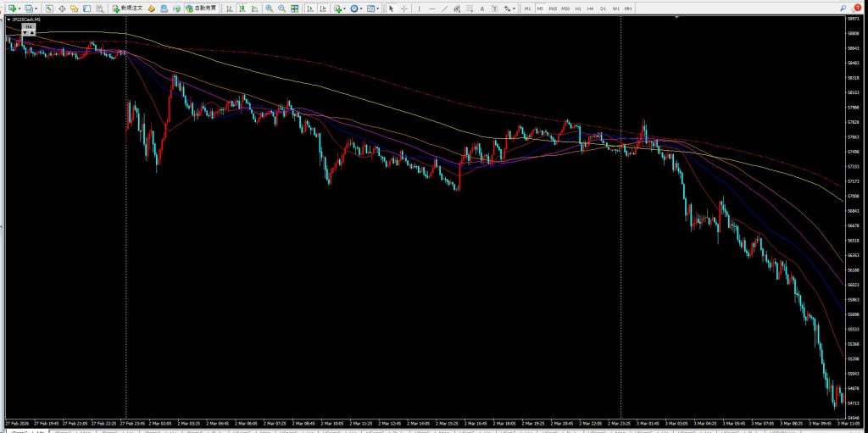Open the new chart dropdown arrow
Viewport: 868px width, 433px height.
[x=20, y=8]
